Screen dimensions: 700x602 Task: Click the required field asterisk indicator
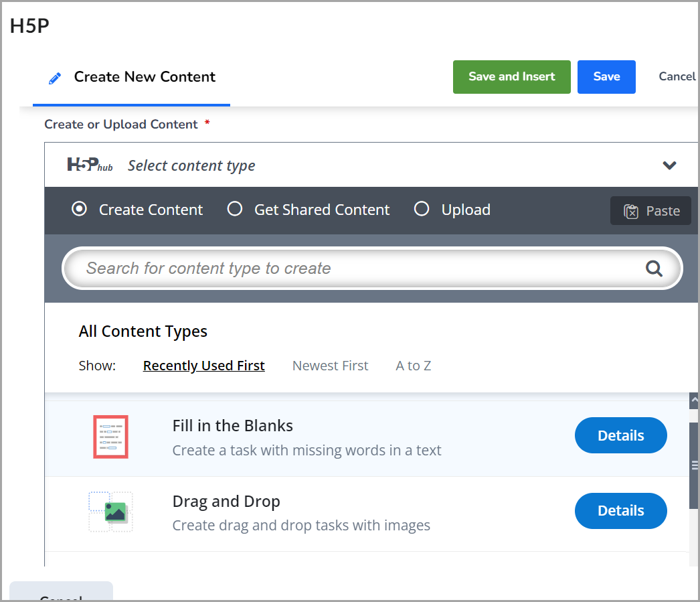click(x=206, y=123)
